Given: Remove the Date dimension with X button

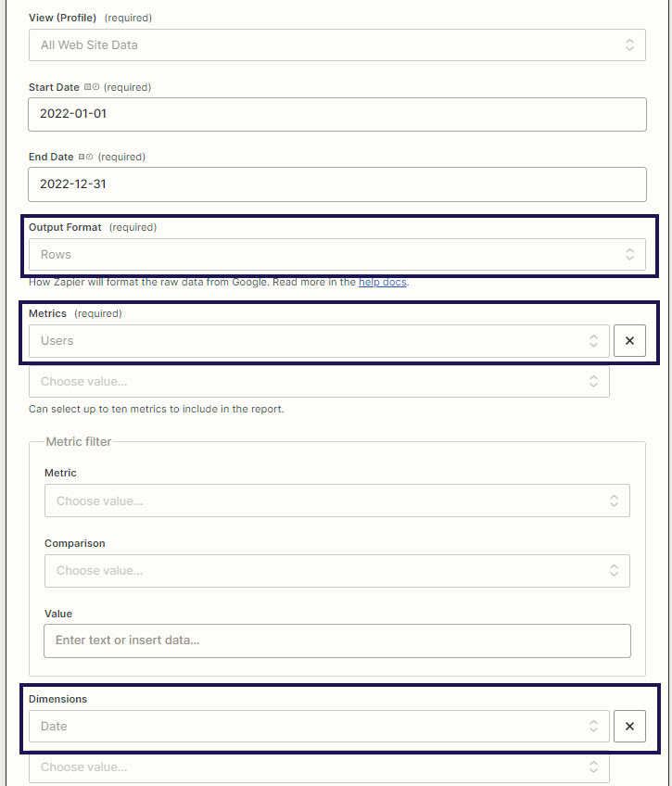Looking at the screenshot, I should 629,727.
